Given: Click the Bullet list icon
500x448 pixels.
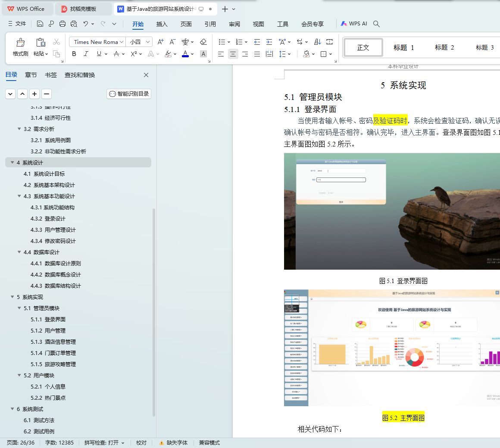Looking at the screenshot, I should pyautogui.click(x=222, y=42).
